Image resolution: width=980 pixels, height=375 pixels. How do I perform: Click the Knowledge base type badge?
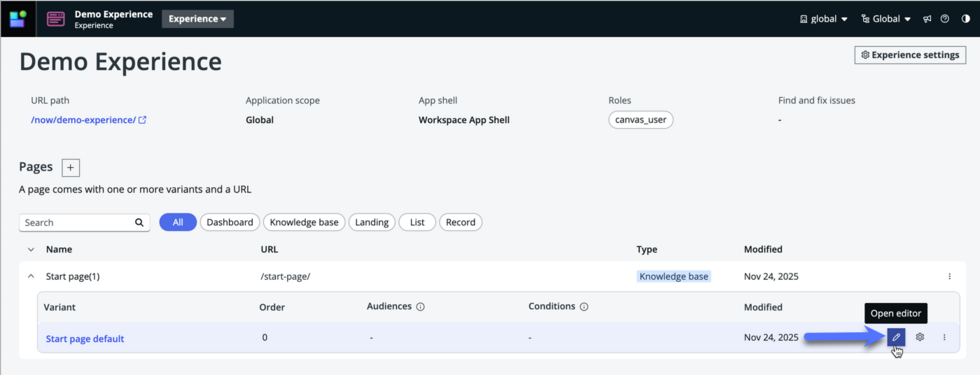click(x=674, y=276)
